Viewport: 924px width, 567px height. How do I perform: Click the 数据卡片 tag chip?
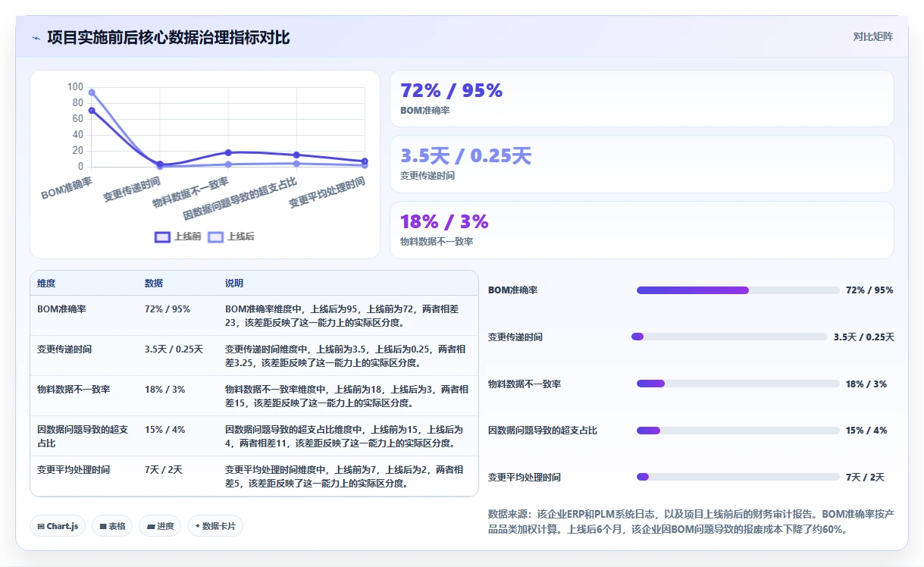(215, 526)
